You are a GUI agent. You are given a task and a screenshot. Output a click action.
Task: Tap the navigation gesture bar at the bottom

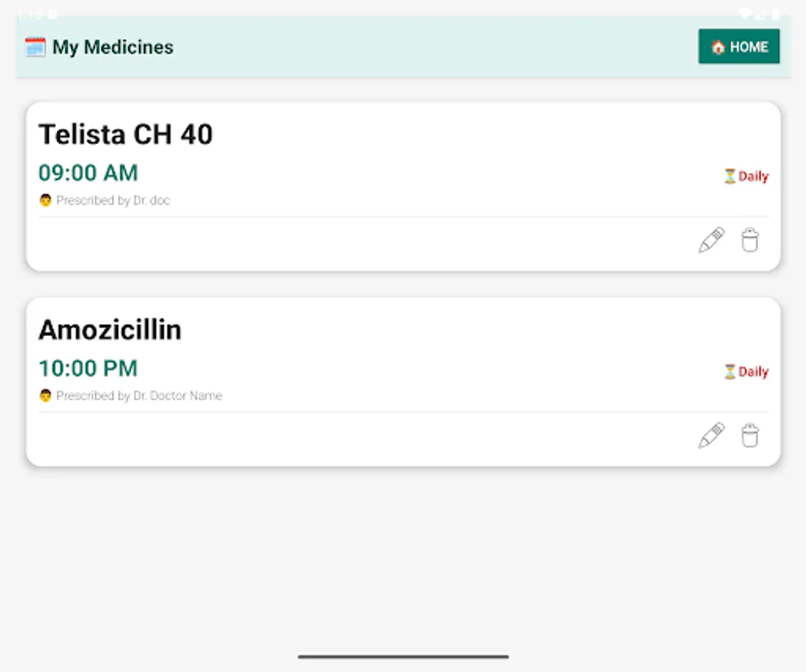403,657
